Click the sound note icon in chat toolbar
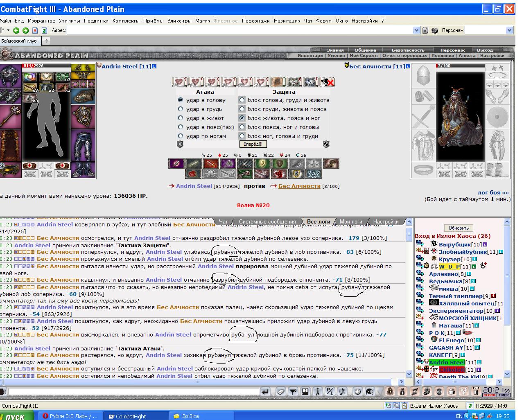Screen dimensions: 524x420 342,392
